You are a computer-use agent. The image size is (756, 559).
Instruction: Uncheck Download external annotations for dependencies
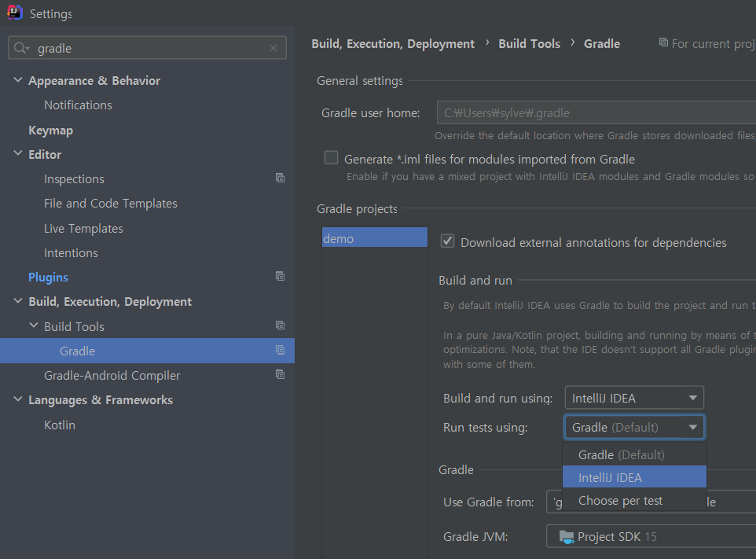click(447, 241)
